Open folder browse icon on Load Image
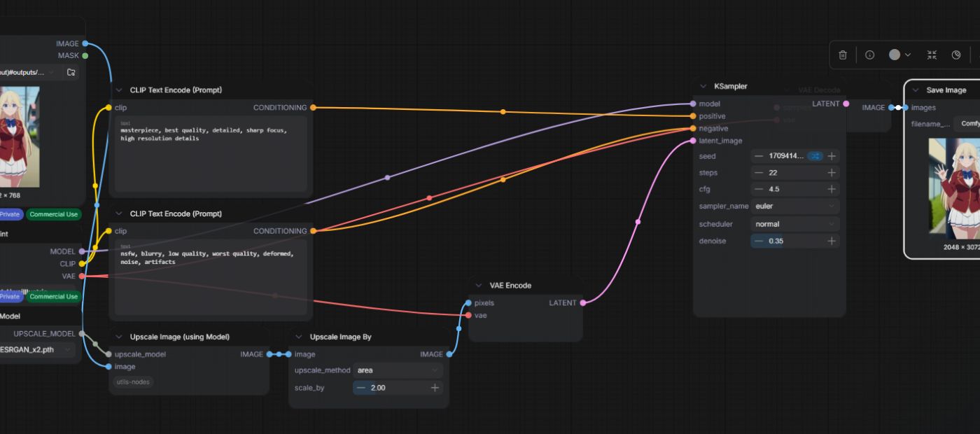This screenshot has height=434, width=980. (71, 72)
